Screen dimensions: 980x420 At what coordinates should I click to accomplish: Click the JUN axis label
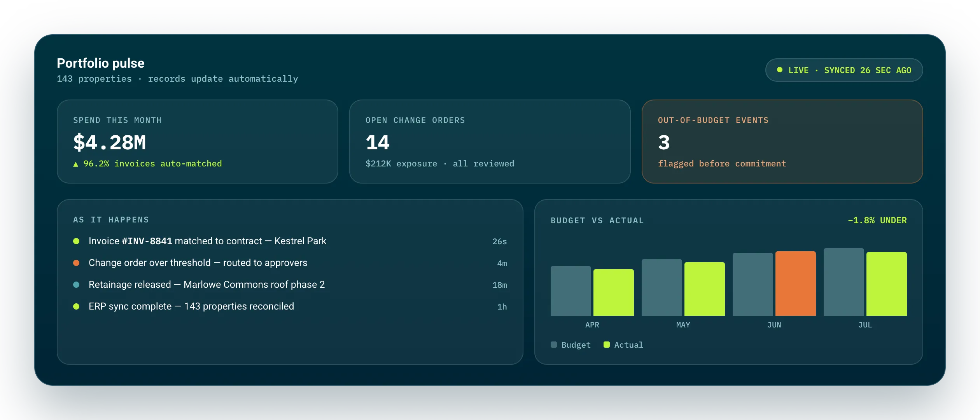click(x=774, y=325)
